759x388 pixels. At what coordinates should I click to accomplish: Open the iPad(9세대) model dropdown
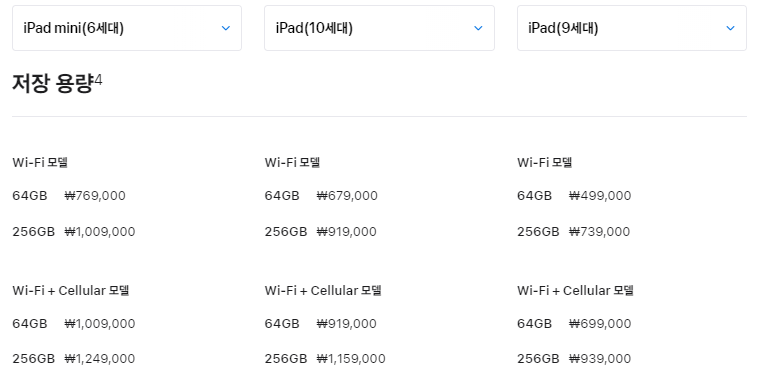point(632,28)
